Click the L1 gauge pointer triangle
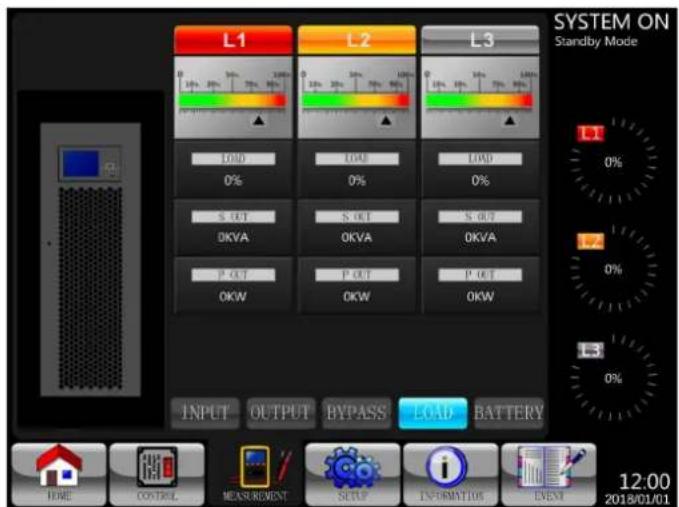The width and height of the screenshot is (679, 507). tap(259, 121)
